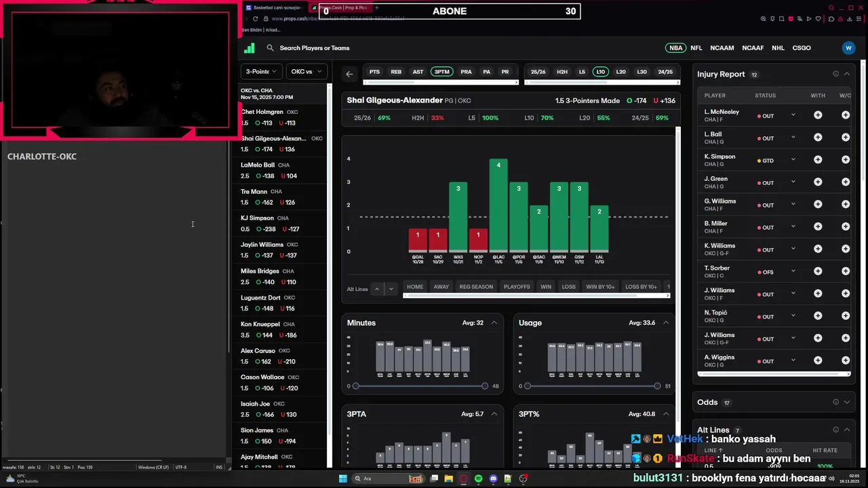
Task: Open the OKC vs matchup dropdown
Action: pos(307,71)
